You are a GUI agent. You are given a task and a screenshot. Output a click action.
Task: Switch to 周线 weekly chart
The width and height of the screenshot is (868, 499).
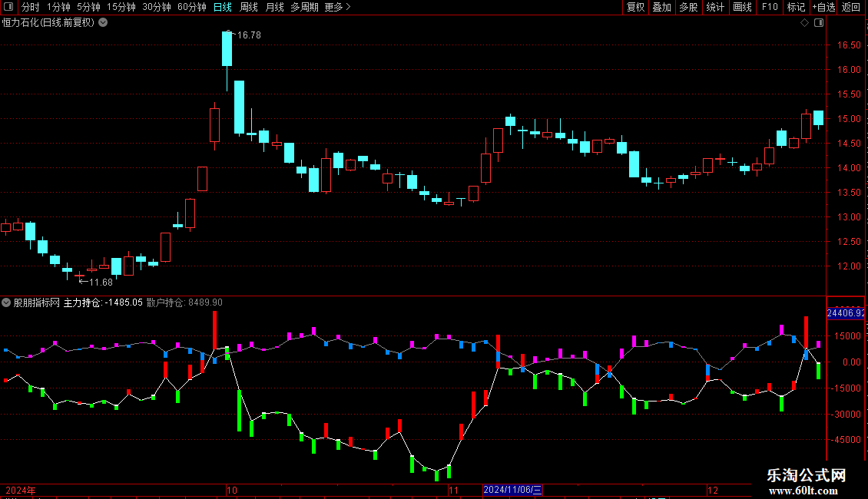click(249, 7)
